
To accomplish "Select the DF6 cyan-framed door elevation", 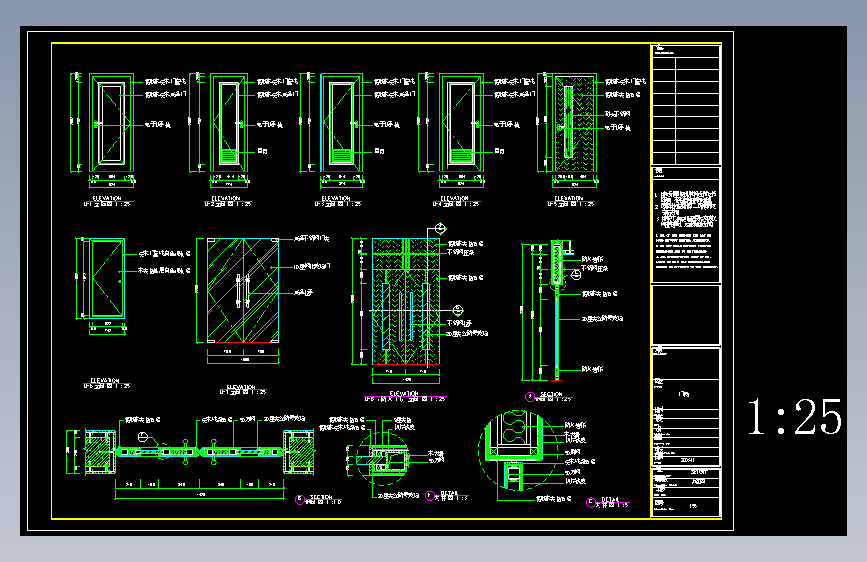I will point(107,279).
